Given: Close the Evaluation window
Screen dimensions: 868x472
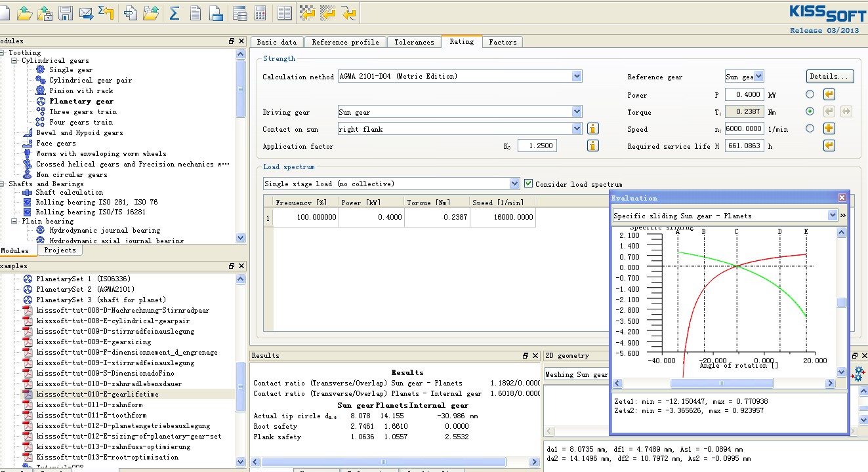Looking at the screenshot, I should 842,197.
